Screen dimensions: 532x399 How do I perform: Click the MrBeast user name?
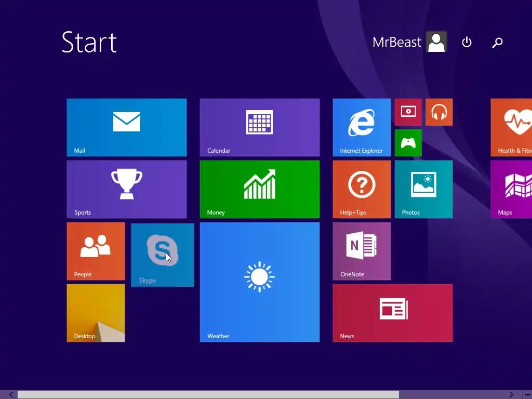[396, 42]
